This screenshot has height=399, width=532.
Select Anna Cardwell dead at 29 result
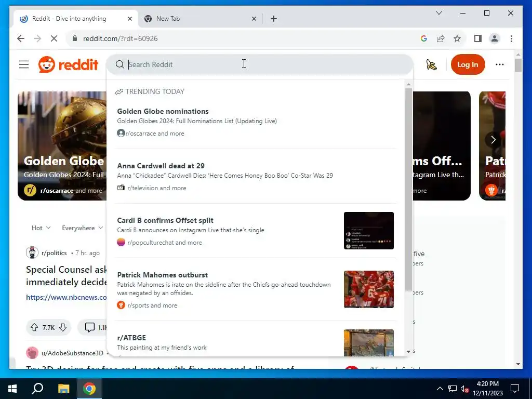click(256, 177)
